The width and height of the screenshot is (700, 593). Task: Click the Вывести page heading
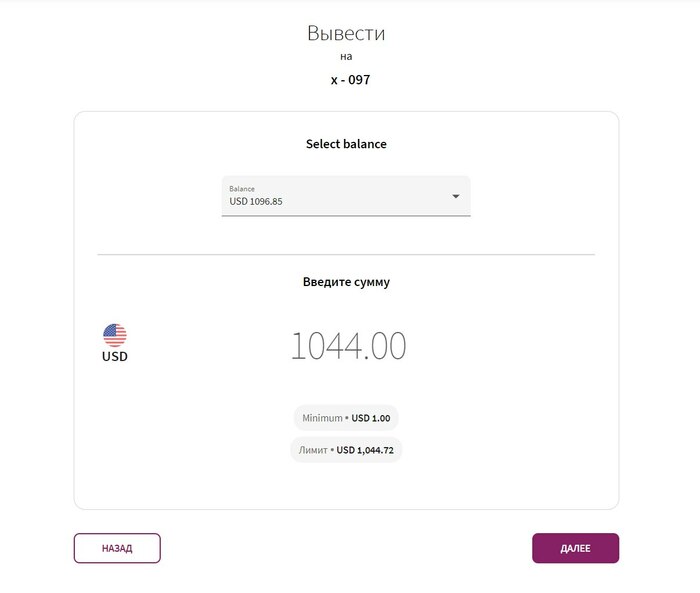coord(346,33)
